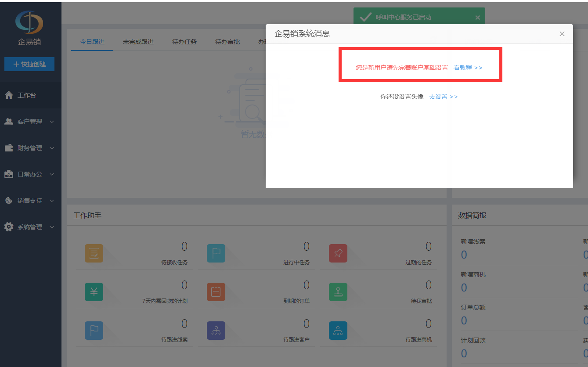The width and height of the screenshot is (588, 367).
Task: Expand the 系统管理 sidebar menu
Action: tap(30, 227)
